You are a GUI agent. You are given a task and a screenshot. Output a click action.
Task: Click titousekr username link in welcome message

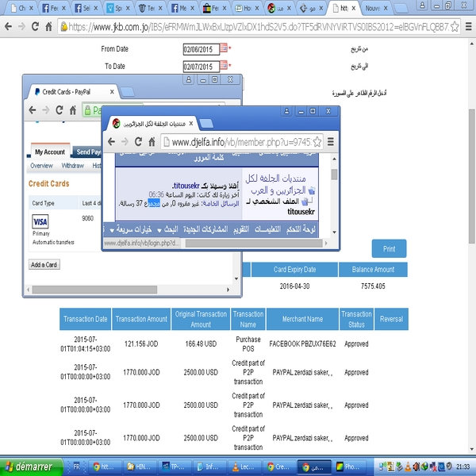[x=186, y=186]
